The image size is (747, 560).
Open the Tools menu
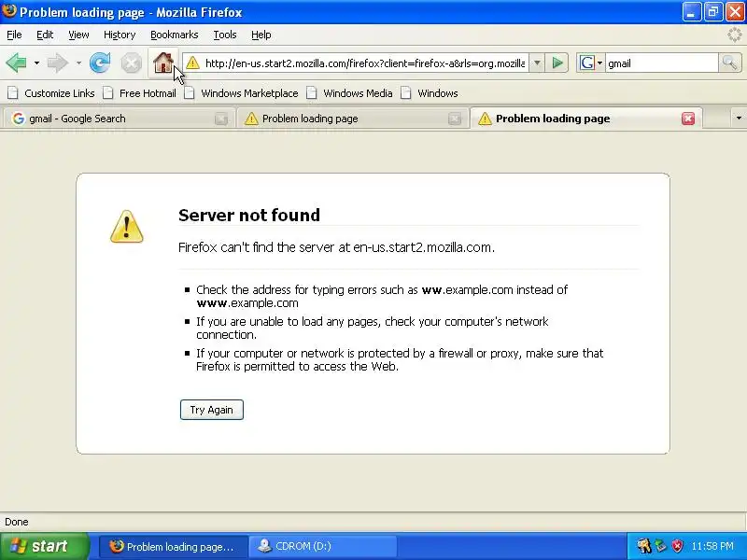225,35
